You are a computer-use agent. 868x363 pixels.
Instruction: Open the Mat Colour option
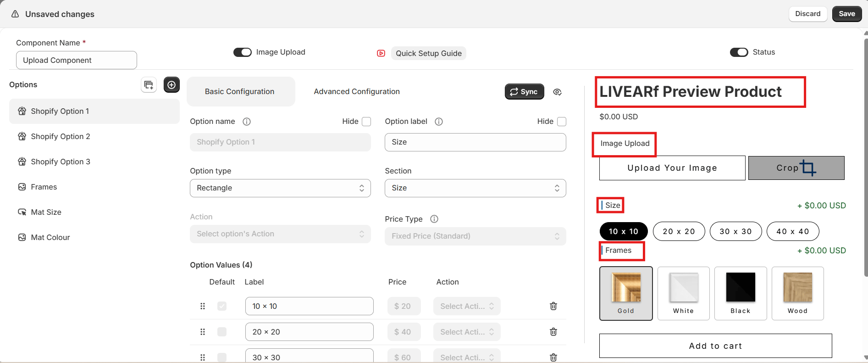(x=94, y=237)
